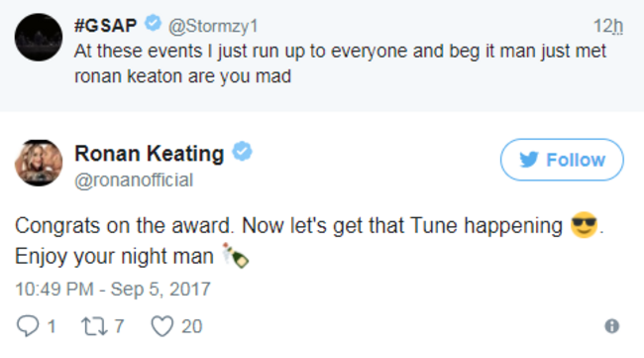Retweet Ronan Keating's tweet
Image resolution: width=644 pixels, height=358 pixels.
(x=94, y=326)
